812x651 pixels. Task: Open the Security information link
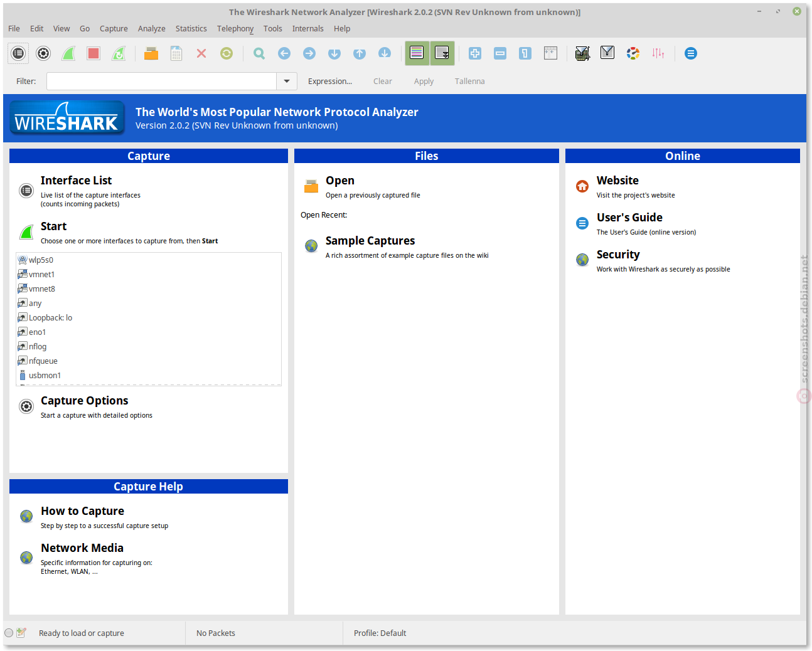click(x=618, y=255)
